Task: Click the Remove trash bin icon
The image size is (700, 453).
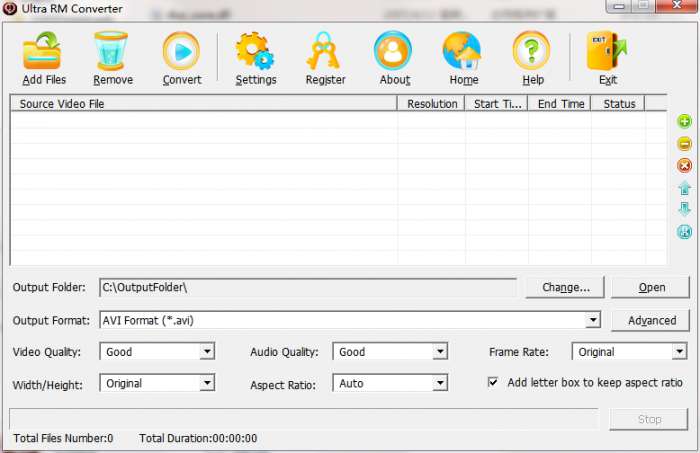Action: tap(112, 51)
